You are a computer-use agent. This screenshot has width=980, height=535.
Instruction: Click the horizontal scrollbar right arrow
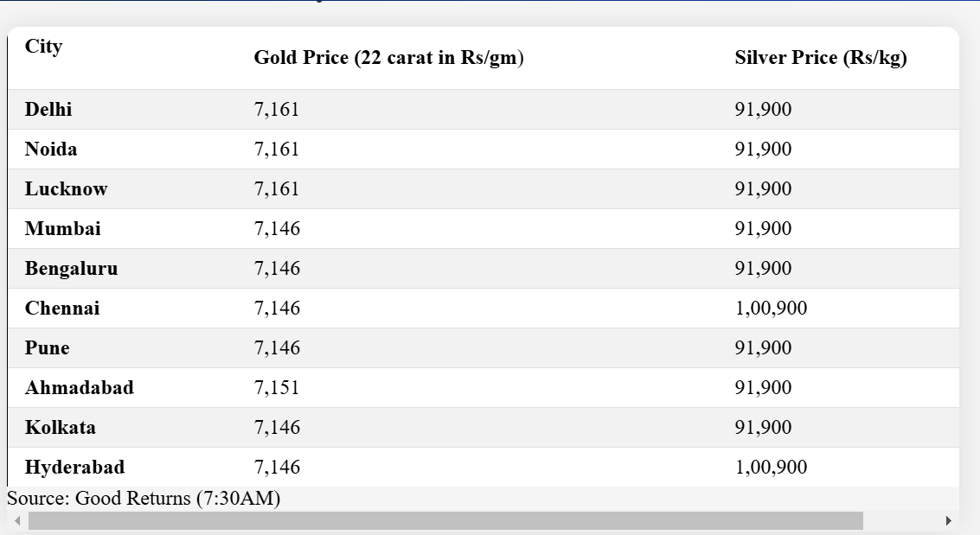[x=949, y=520]
